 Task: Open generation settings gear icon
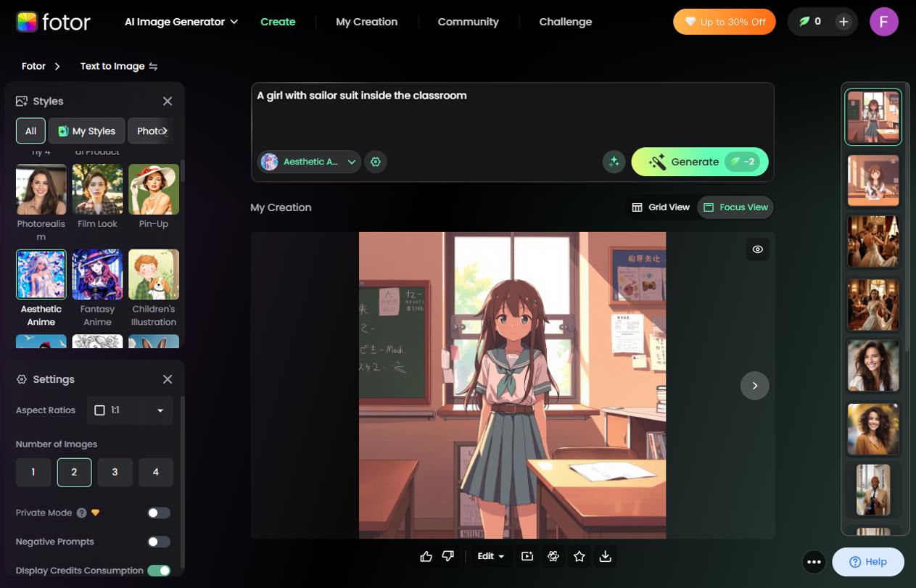(376, 162)
